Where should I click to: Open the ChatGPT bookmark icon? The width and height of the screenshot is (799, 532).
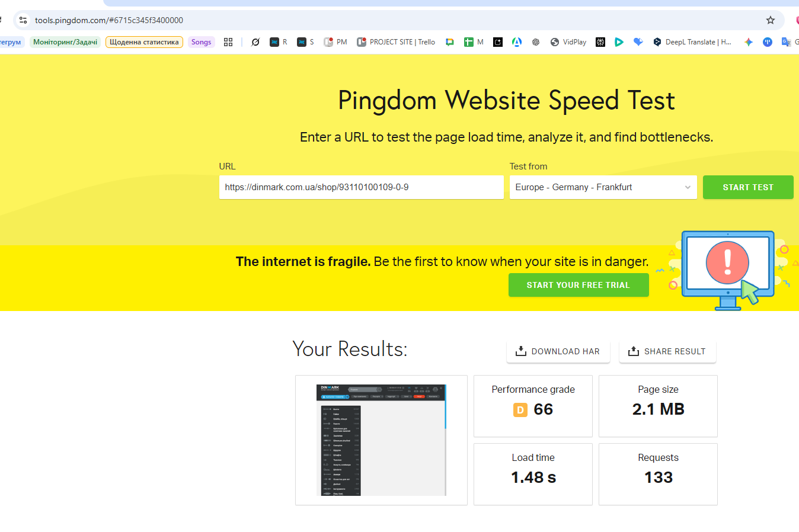[536, 42]
